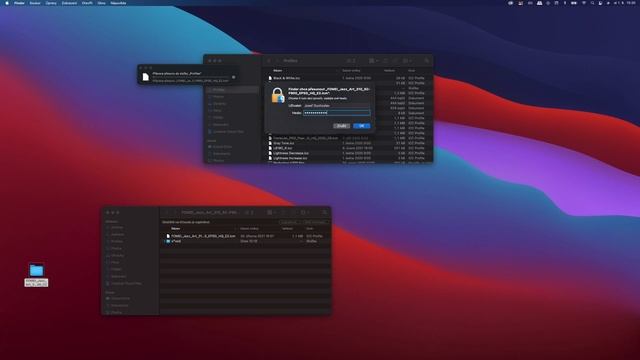This screenshot has width=640, height=360.
Task: Open the Finder menu in menu bar
Action: pyautogui.click(x=19, y=3)
